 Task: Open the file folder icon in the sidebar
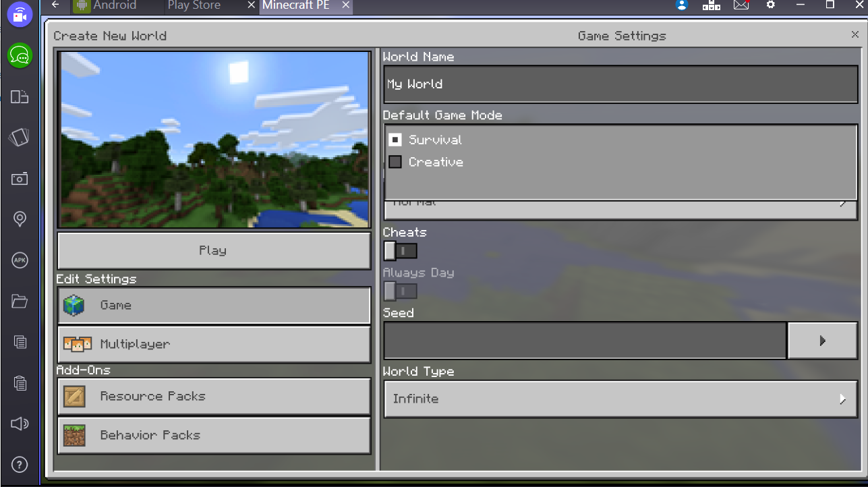click(20, 302)
